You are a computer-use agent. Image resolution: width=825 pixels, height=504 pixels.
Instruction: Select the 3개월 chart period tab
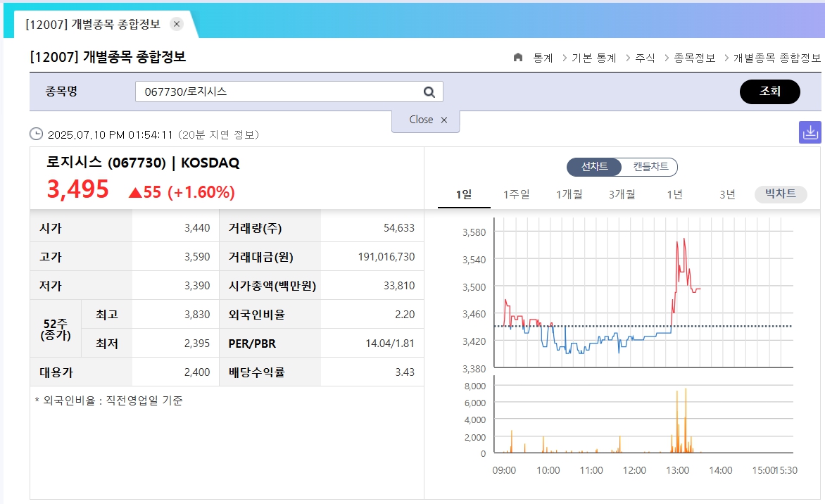(622, 195)
